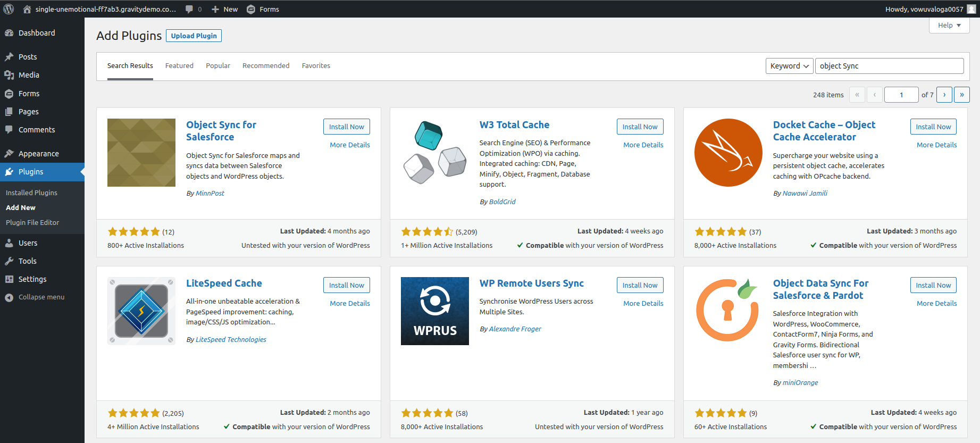Click the plugin search field
Viewport: 980px width, 443px height.
coord(890,66)
